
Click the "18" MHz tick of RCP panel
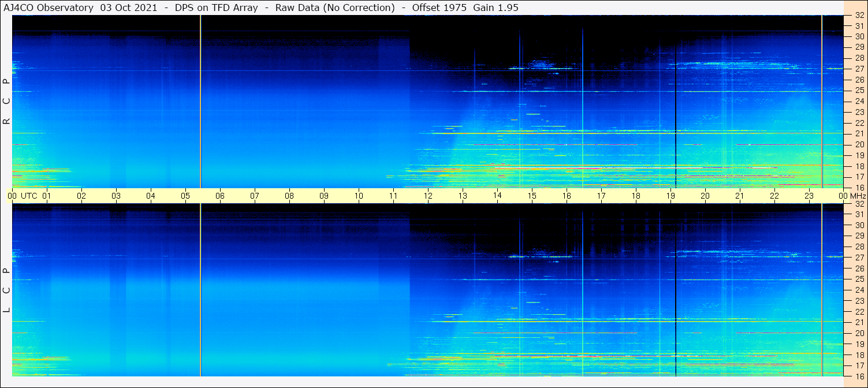(x=859, y=166)
